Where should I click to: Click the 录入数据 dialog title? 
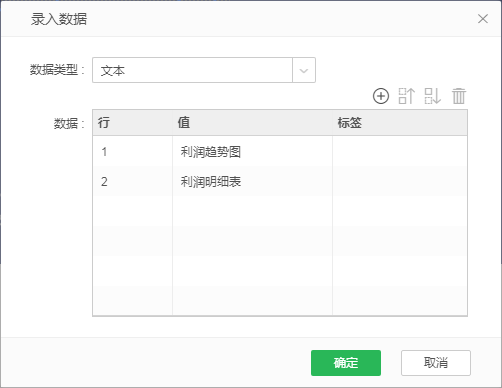click(x=59, y=19)
